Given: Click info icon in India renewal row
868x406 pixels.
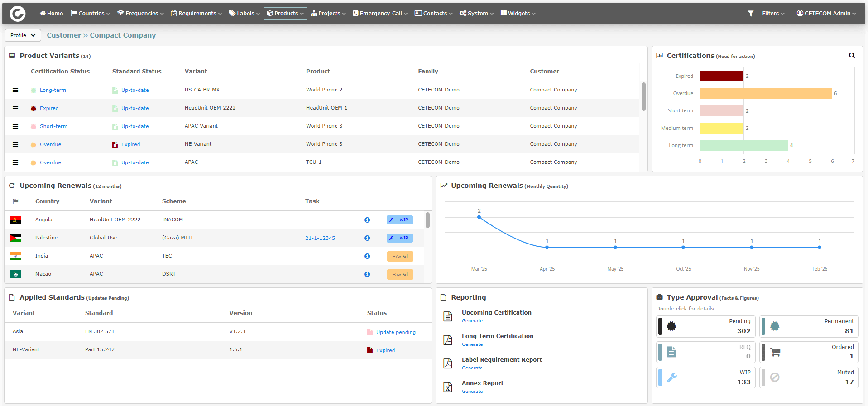Looking at the screenshot, I should point(367,256).
